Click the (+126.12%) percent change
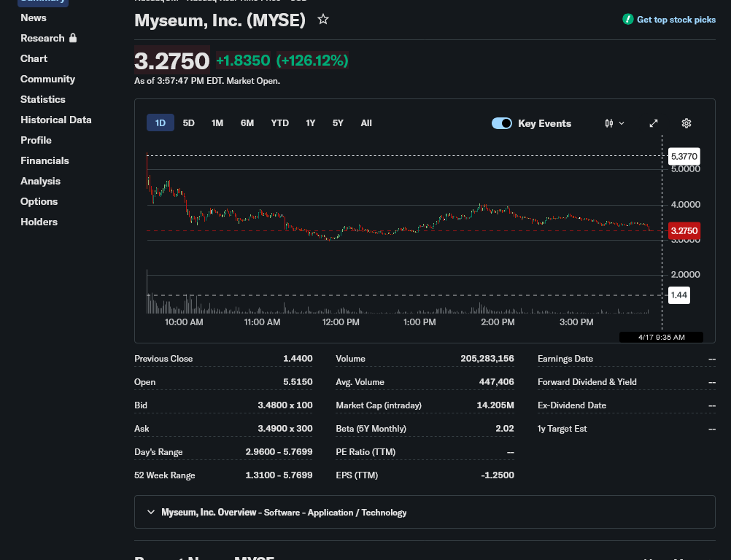The height and width of the screenshot is (560, 731). [x=312, y=61]
